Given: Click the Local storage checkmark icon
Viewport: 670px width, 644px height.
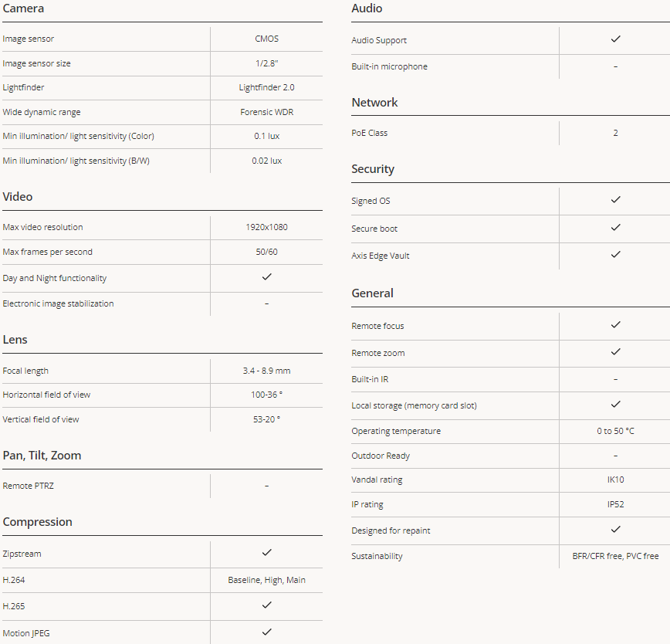Looking at the screenshot, I should (x=615, y=405).
